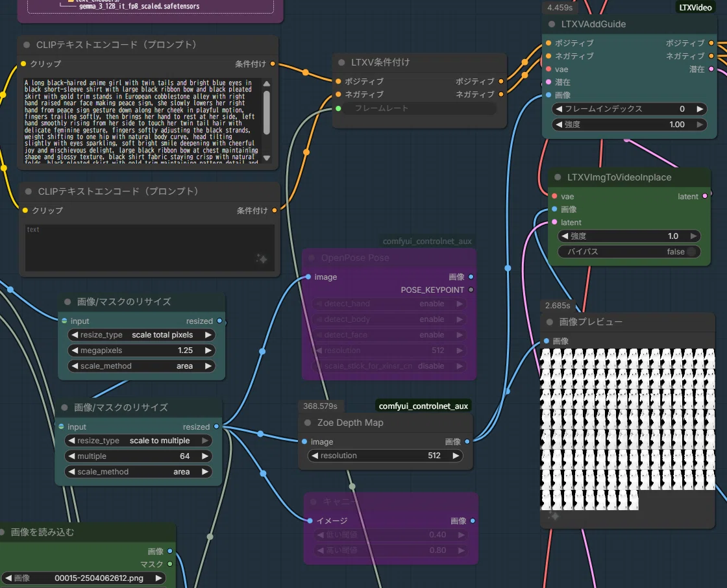Screen dimensions: 727x588
Task: Collapse the upper CLIPテキストエンコード node dot
Action: (27, 45)
